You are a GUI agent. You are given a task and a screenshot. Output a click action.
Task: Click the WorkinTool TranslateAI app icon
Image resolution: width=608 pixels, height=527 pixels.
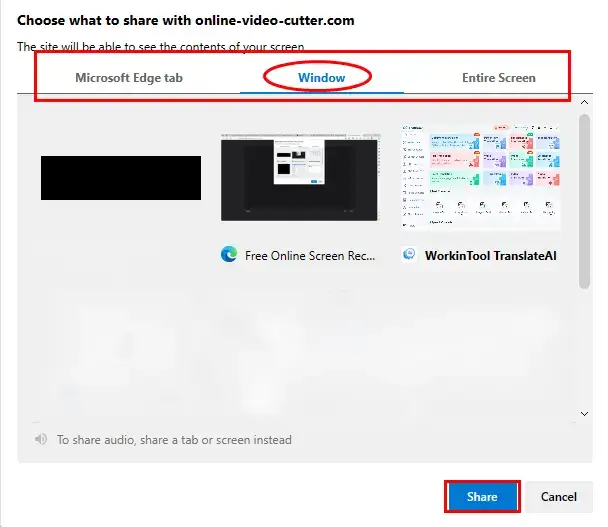coord(409,254)
